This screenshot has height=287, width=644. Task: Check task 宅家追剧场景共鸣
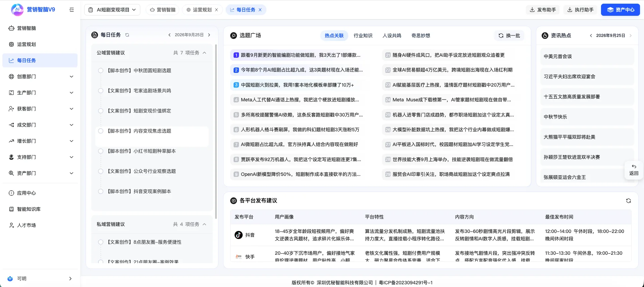click(x=101, y=91)
